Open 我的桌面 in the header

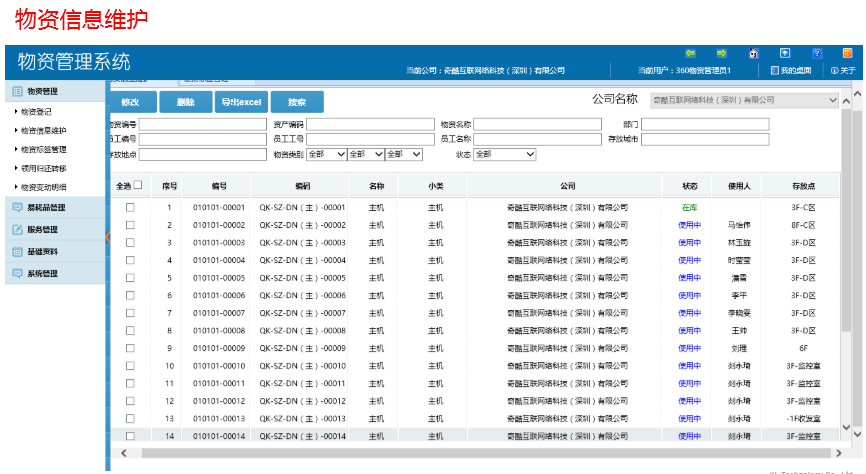coord(791,70)
